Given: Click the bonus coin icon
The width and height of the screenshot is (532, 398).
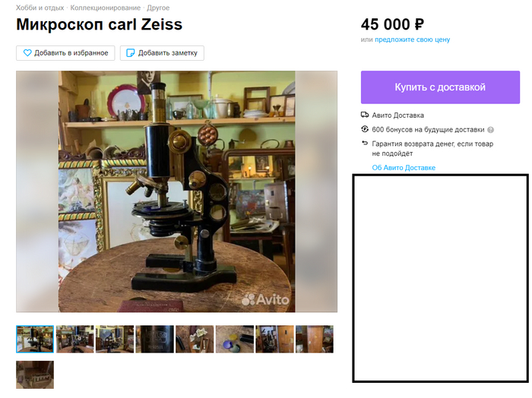Looking at the screenshot, I should pyautogui.click(x=365, y=129).
